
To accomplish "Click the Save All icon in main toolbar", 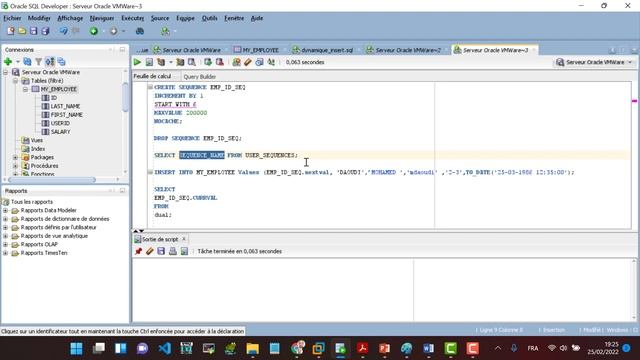I will [x=45, y=31].
